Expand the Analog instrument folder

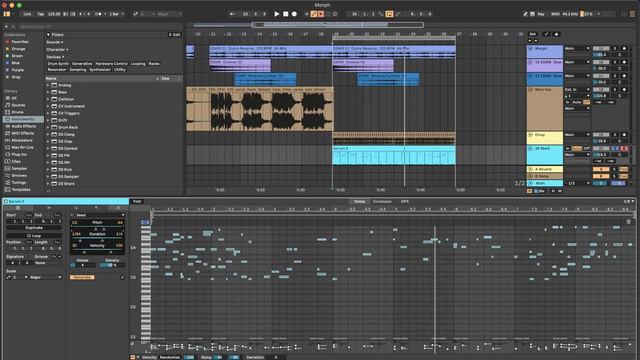(x=48, y=85)
